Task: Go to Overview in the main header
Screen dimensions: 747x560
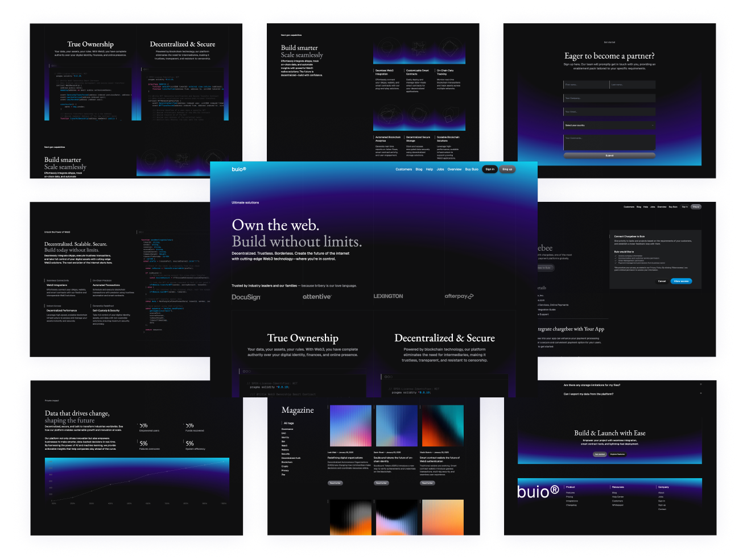Action: (x=455, y=169)
